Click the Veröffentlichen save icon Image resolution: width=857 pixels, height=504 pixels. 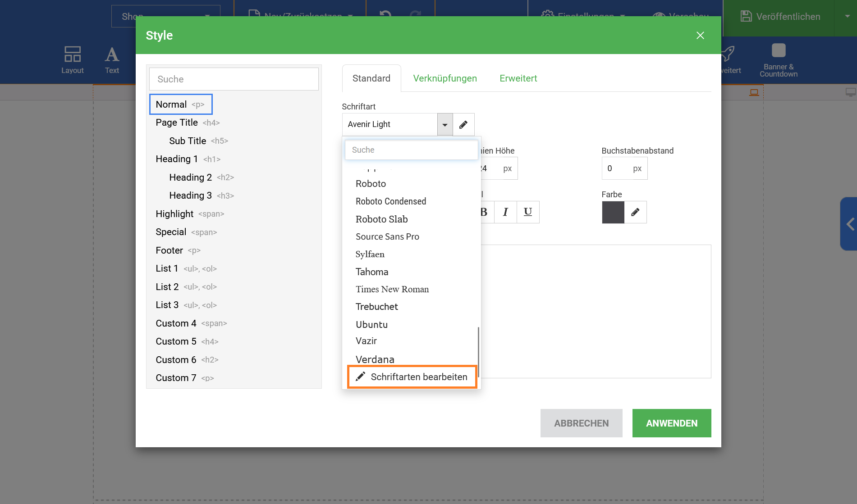(746, 17)
